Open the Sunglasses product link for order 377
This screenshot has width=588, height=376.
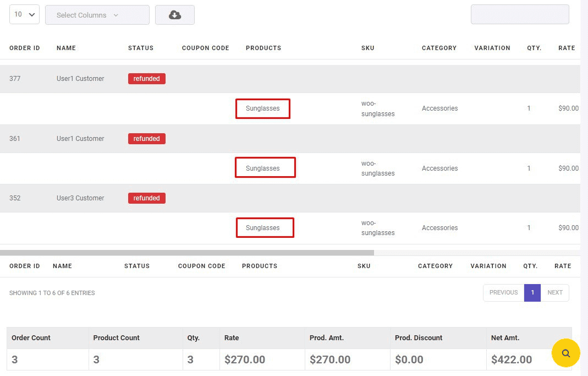pos(262,108)
